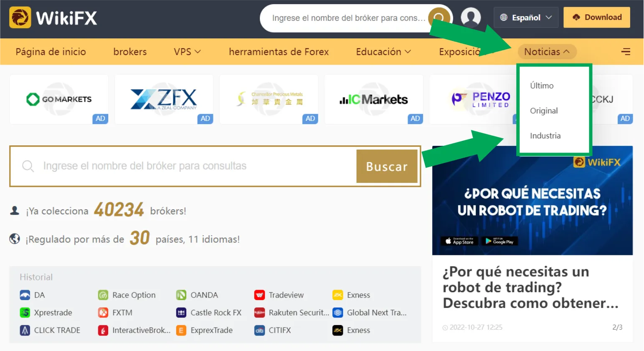Click the search magnifier button in header

pyautogui.click(x=439, y=18)
